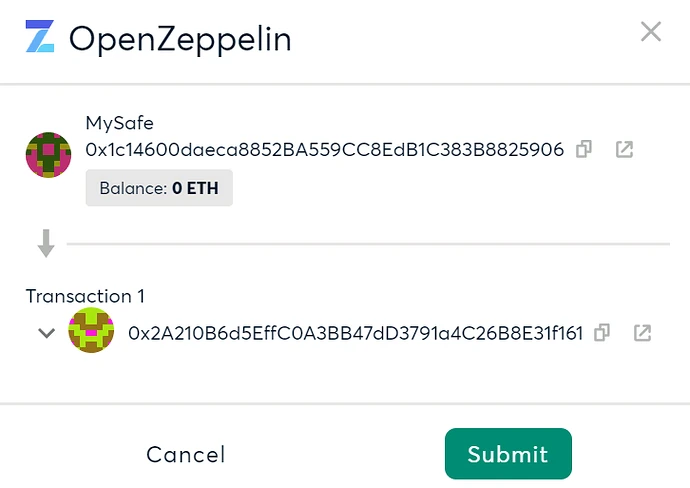Click the MySafe identicon avatar
The width and height of the screenshot is (690, 488).
point(47,155)
